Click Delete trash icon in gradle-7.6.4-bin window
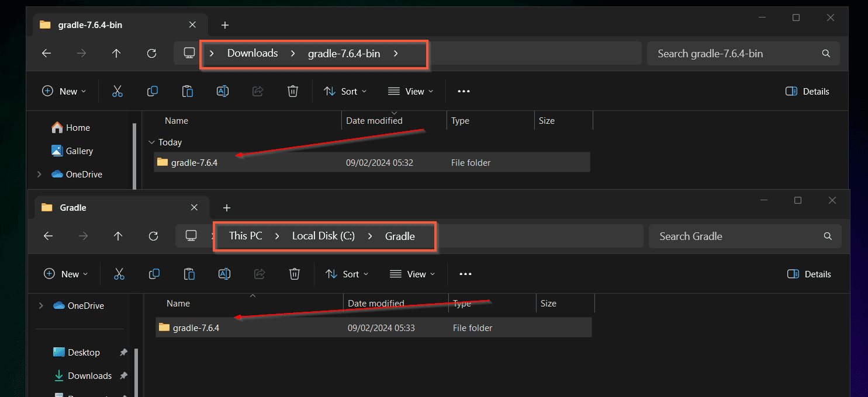 coord(293,91)
